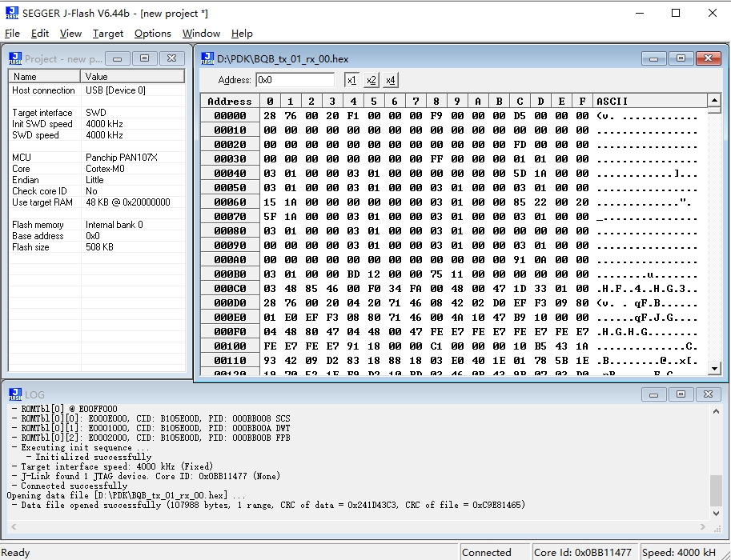731x560 pixels.
Task: Click the x1 byte width button
Action: pyautogui.click(x=351, y=80)
